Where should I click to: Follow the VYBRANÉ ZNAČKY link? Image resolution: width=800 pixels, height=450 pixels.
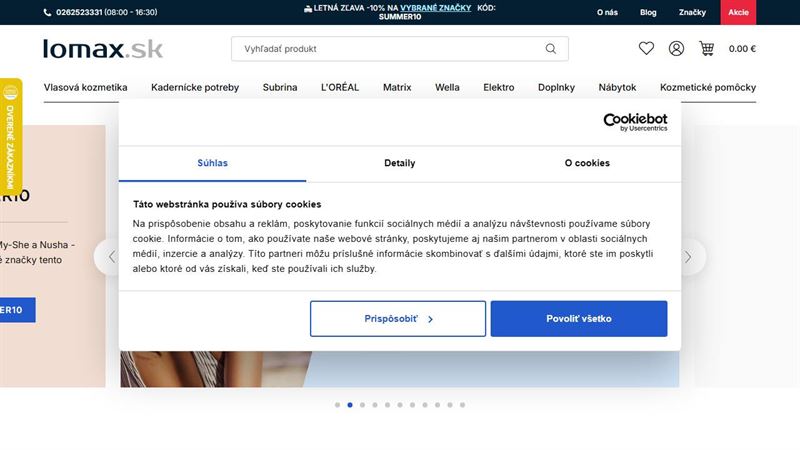435,8
